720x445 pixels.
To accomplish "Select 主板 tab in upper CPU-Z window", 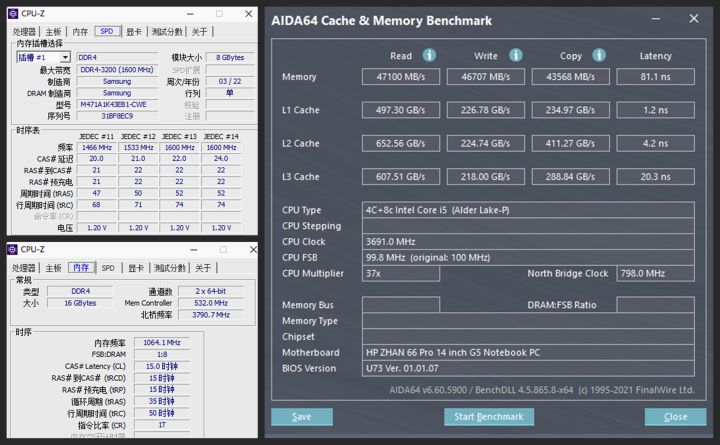I will coord(53,32).
